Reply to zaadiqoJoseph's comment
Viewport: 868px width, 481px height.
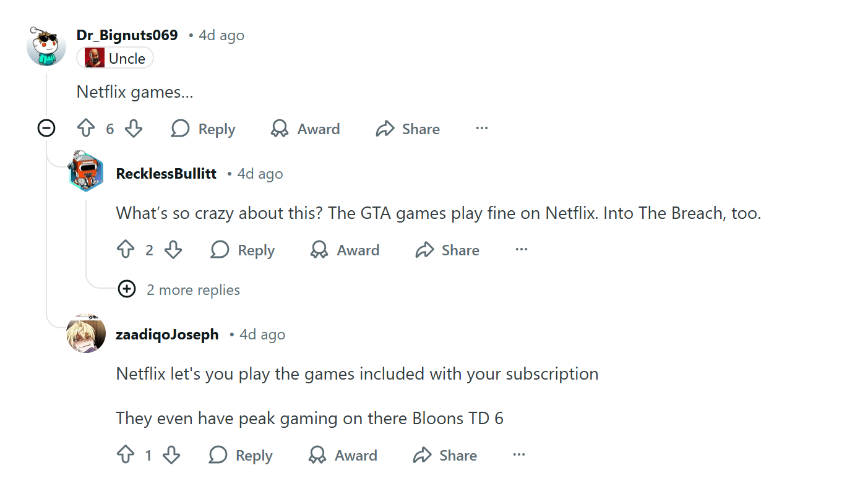coord(241,455)
